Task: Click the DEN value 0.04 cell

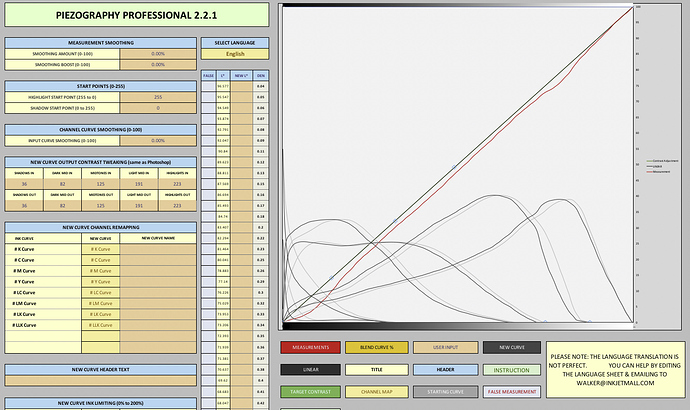Action: pyautogui.click(x=261, y=86)
